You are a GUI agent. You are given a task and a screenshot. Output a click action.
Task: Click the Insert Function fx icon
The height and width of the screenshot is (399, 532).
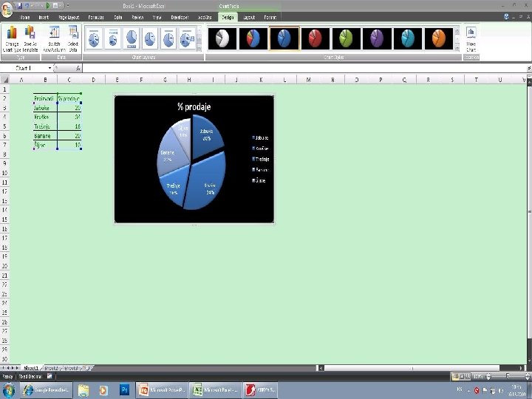click(x=78, y=68)
